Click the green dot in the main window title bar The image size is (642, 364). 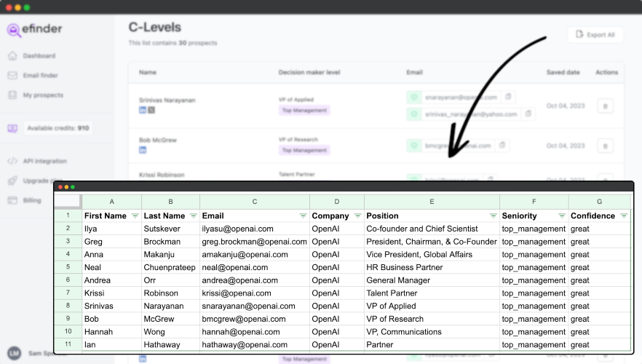click(27, 7)
